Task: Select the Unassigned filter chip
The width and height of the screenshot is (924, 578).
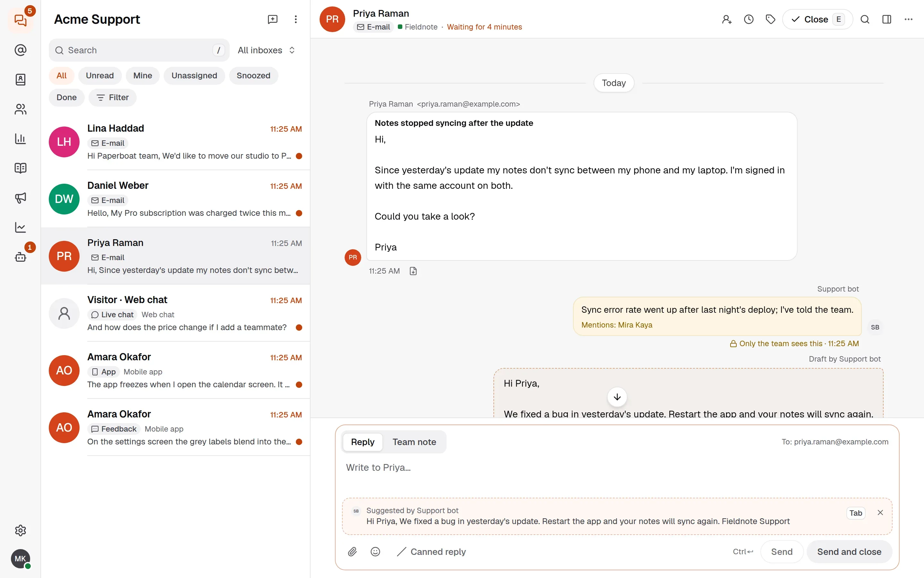Action: pyautogui.click(x=194, y=76)
